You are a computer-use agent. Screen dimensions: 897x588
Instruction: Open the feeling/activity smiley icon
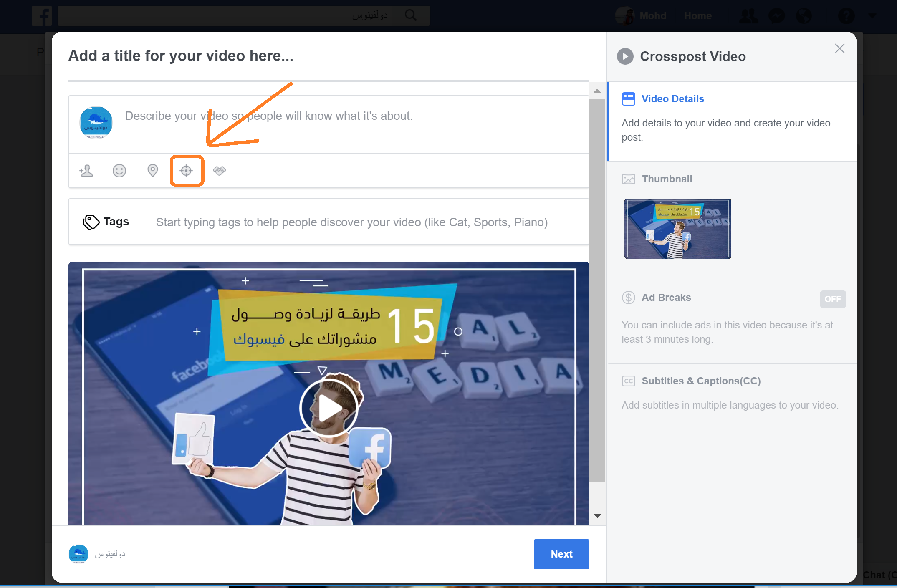pos(119,171)
